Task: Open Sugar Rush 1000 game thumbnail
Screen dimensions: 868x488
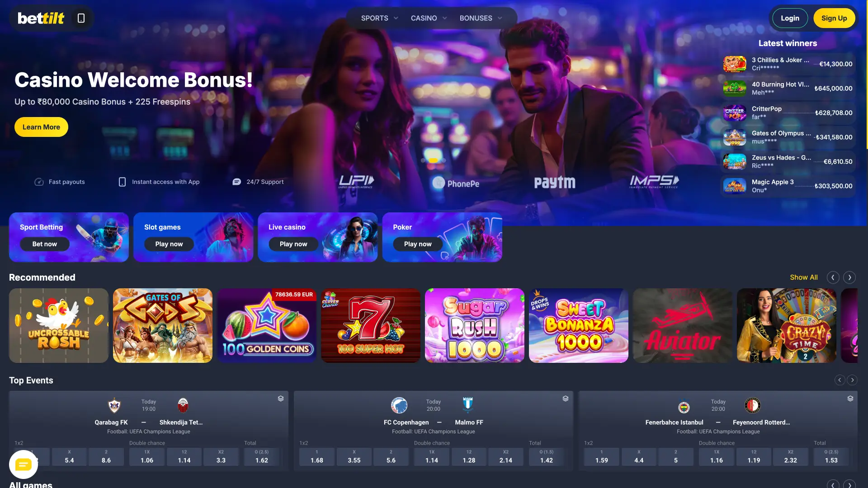Action: pyautogui.click(x=475, y=325)
